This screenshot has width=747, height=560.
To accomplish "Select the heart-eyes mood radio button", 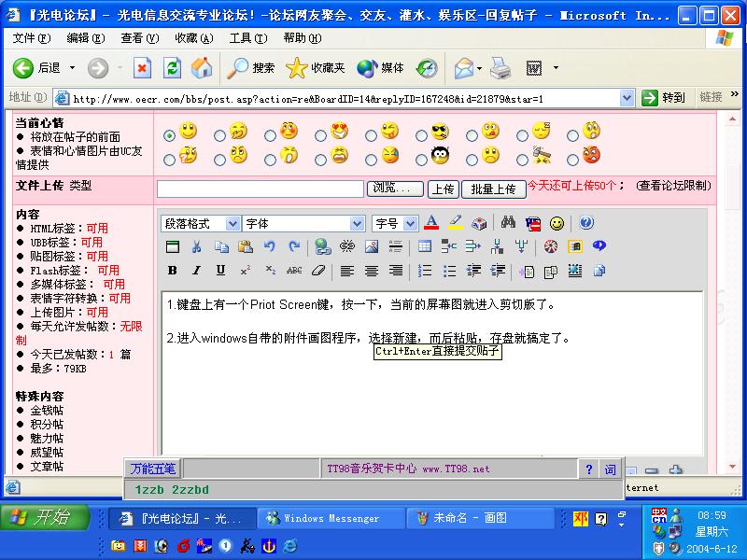I will (x=320, y=135).
